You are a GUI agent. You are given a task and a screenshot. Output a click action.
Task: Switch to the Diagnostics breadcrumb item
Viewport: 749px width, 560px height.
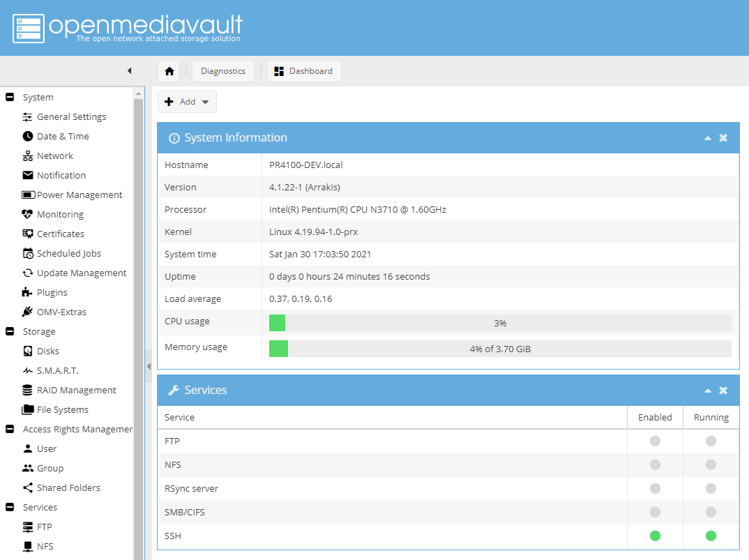[222, 70]
